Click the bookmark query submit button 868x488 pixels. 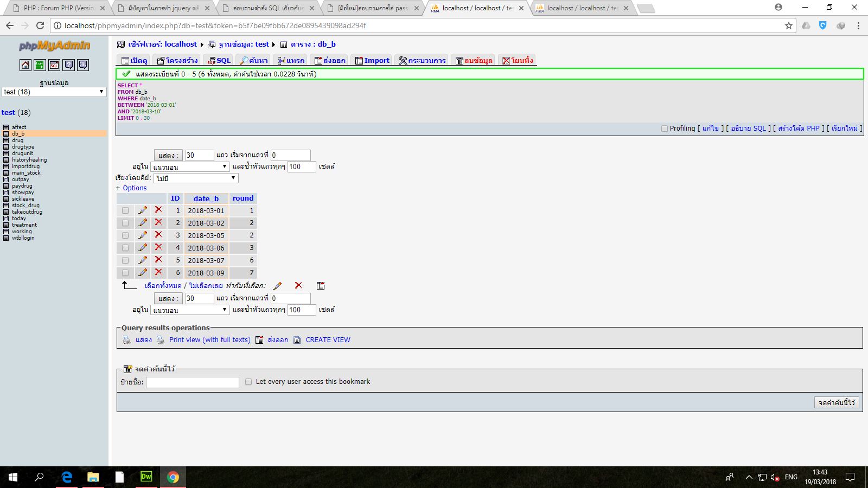(x=837, y=402)
